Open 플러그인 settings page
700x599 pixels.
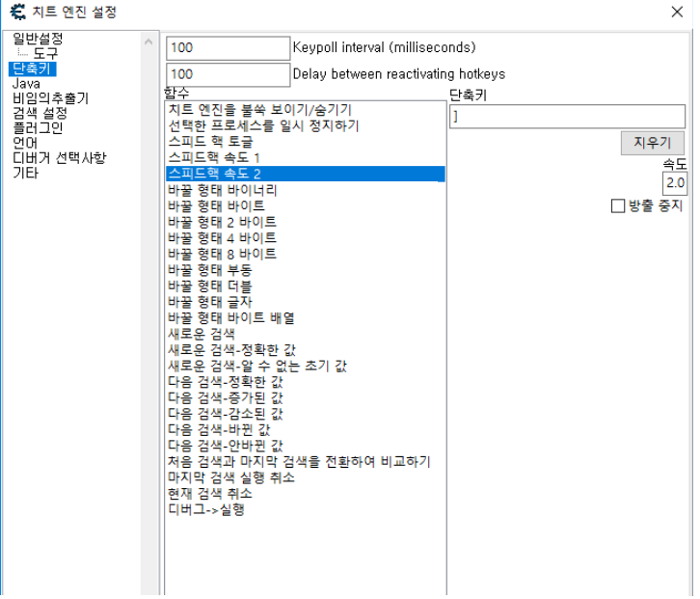(38, 129)
